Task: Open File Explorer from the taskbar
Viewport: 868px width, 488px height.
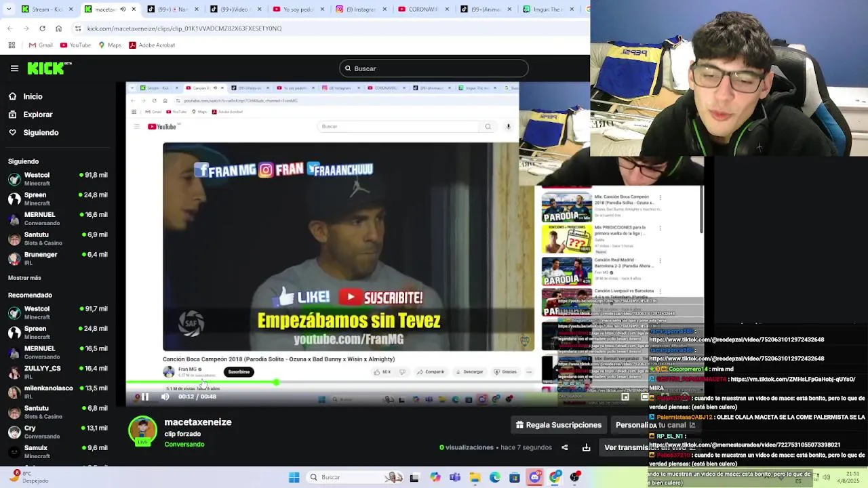Action: (x=475, y=477)
